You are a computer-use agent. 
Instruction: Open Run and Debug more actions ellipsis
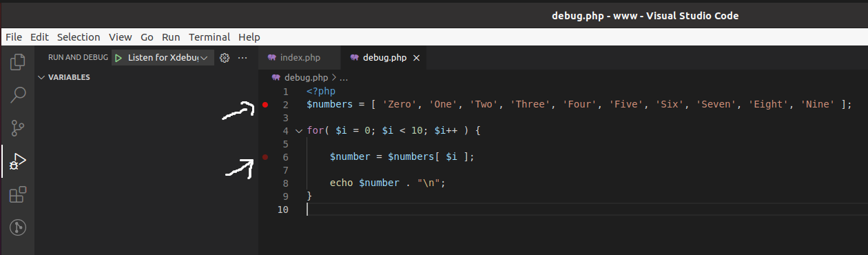pos(242,58)
